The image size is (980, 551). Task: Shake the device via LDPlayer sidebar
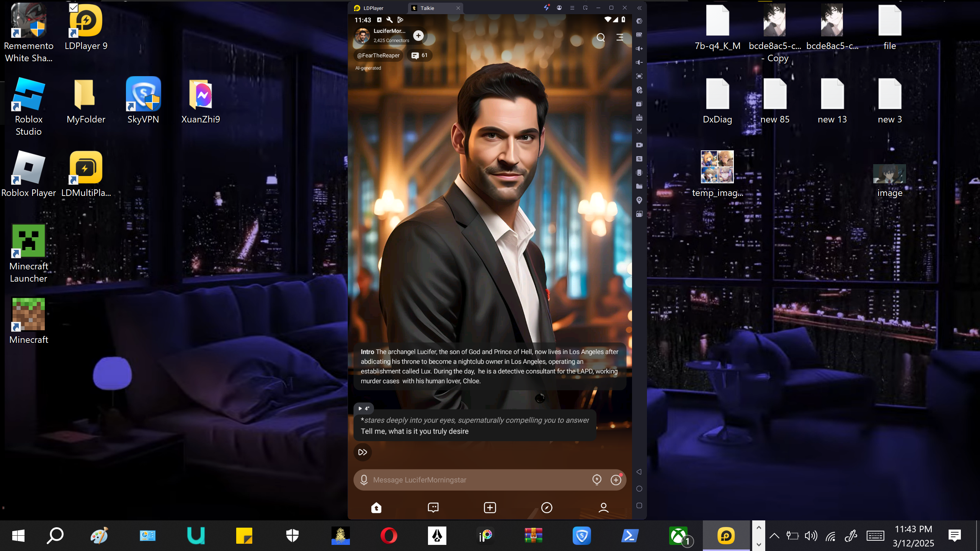pos(639,173)
